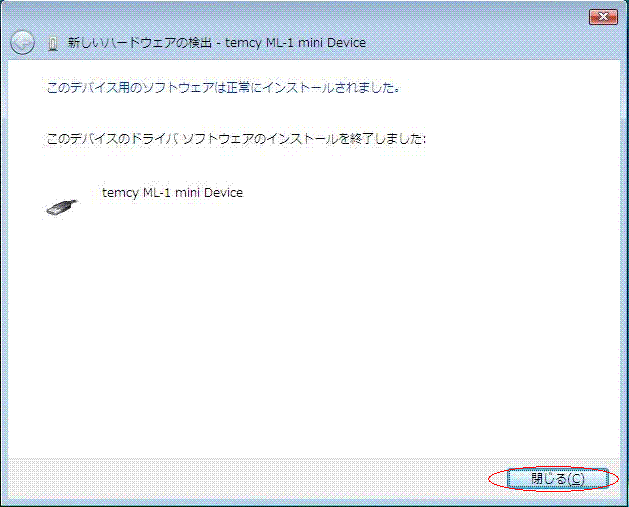Viewport: 629px width, 507px height.
Task: Click the text "このデバイスのドライバ ソフトウェアのインストールを終了しました:"
Action: pyautogui.click(x=236, y=139)
